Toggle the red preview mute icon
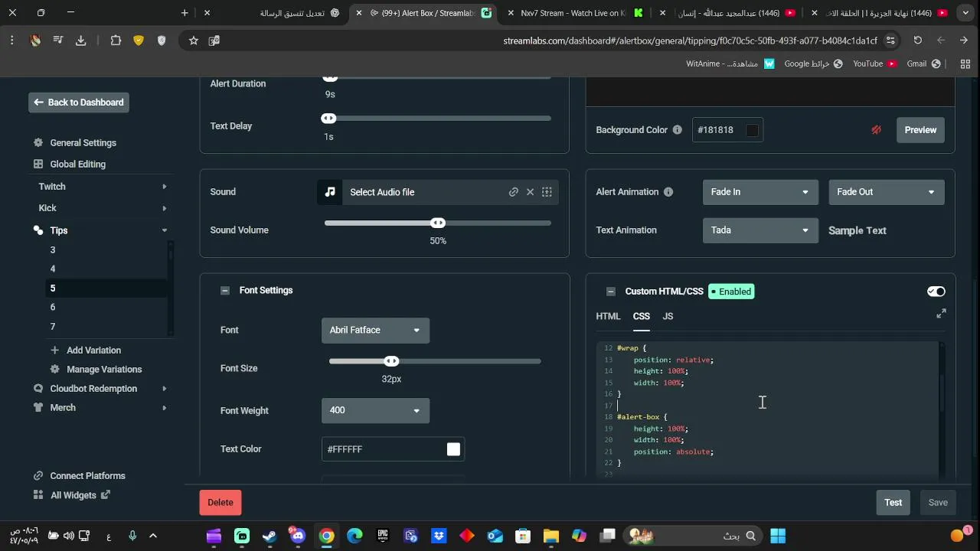 click(x=877, y=130)
